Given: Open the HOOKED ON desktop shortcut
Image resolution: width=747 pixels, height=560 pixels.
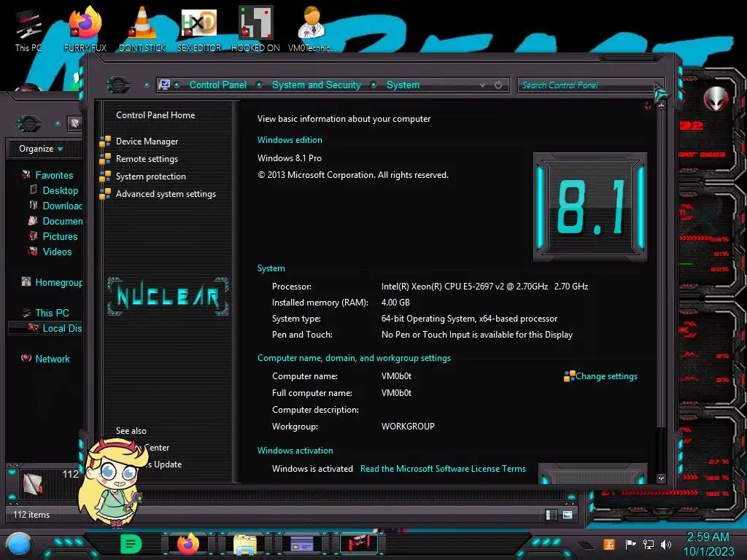Looking at the screenshot, I should pos(256,29).
